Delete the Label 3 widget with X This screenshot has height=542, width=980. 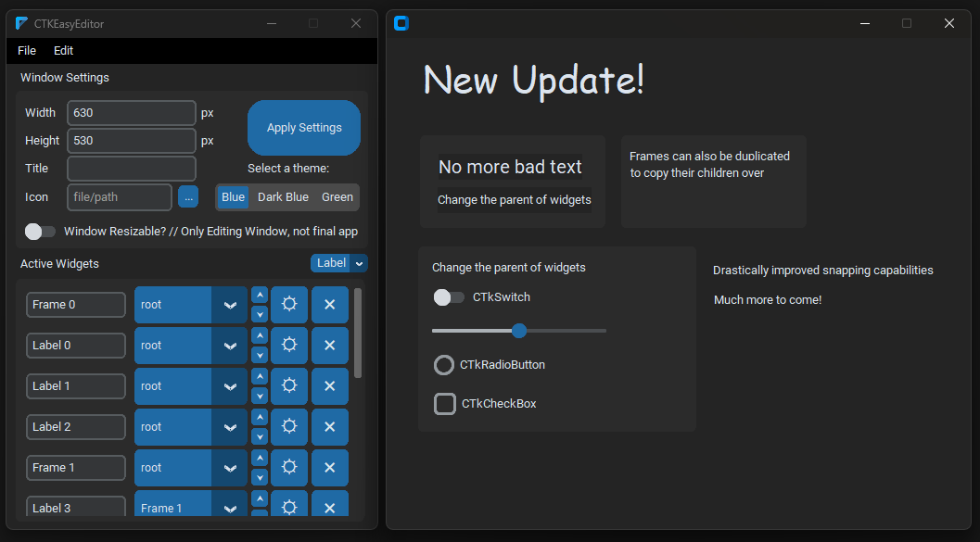pos(330,505)
